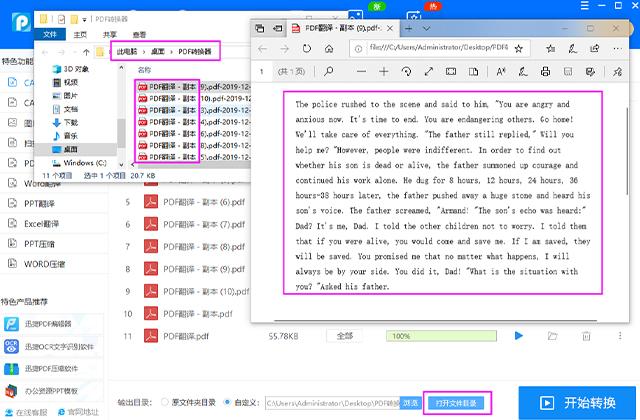Click the save-as icon in PDF toolbar
The height and width of the screenshot is (420, 640).
590,72
